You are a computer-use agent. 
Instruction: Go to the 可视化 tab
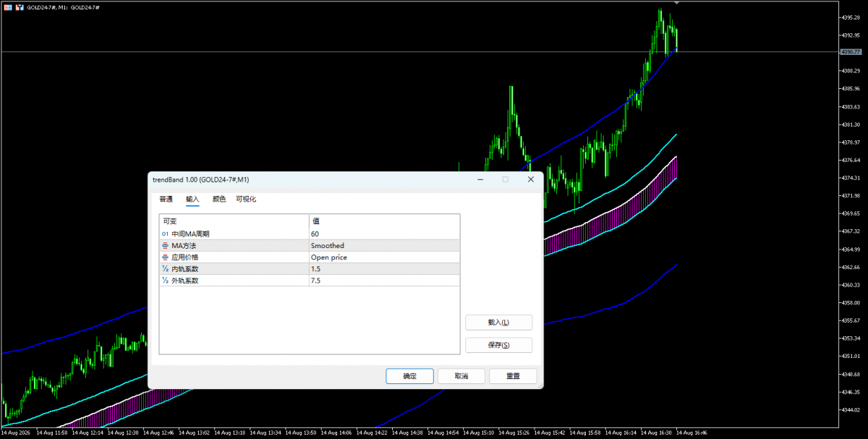point(246,199)
